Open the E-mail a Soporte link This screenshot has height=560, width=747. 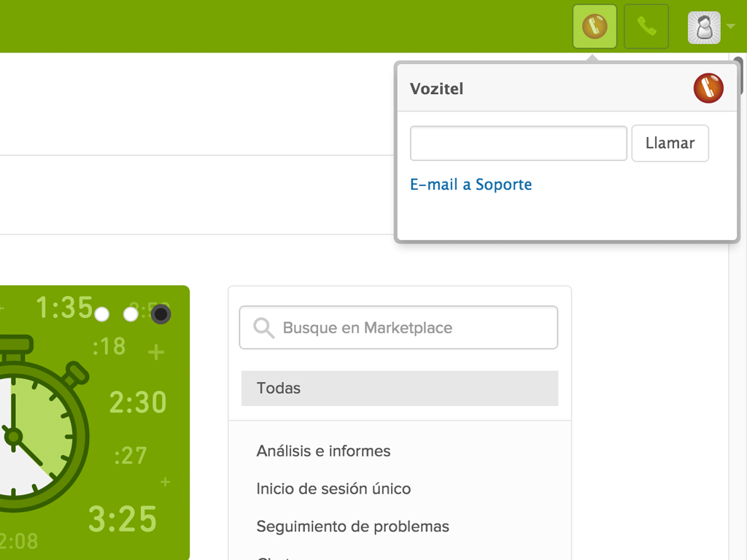tap(471, 184)
